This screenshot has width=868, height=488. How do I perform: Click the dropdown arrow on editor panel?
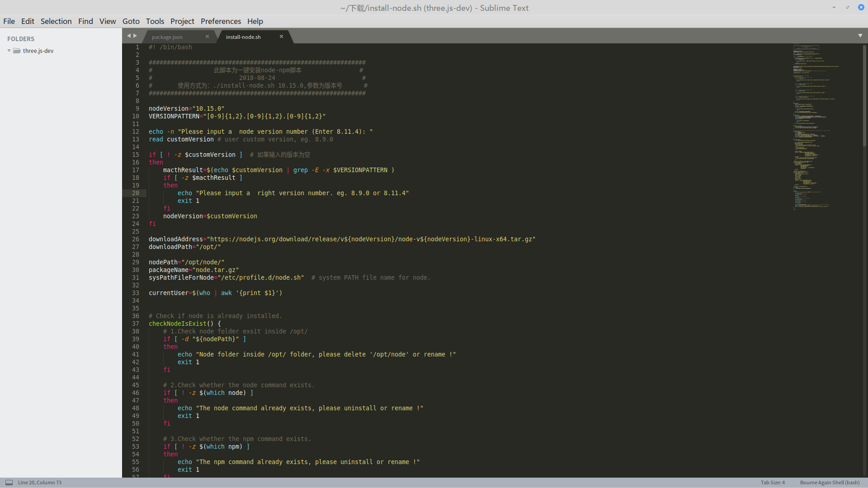coord(860,36)
